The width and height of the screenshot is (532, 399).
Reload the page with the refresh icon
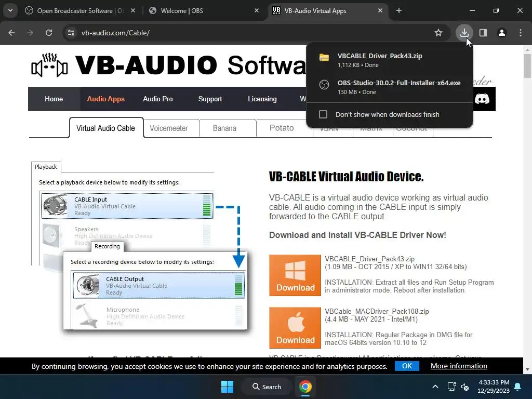[49, 33]
